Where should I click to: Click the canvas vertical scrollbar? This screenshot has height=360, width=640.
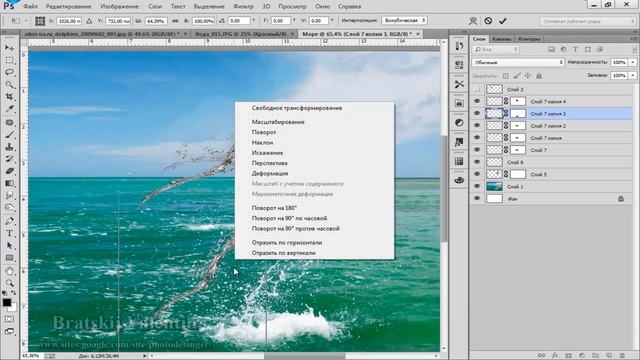pos(444,188)
